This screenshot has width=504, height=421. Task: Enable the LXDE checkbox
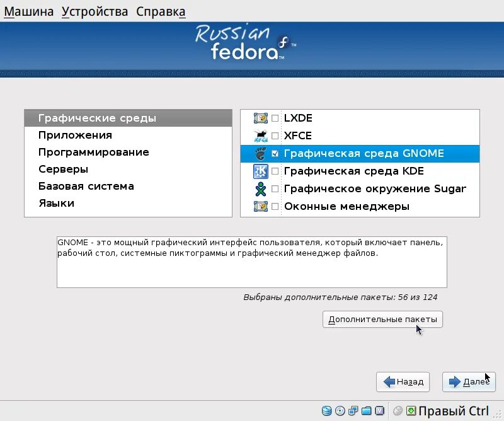pos(275,118)
